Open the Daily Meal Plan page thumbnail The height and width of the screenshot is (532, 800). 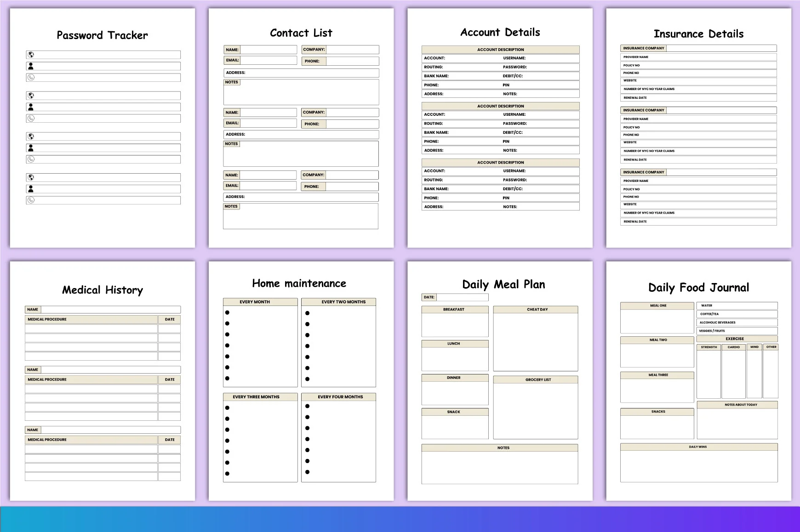pyautogui.click(x=500, y=381)
